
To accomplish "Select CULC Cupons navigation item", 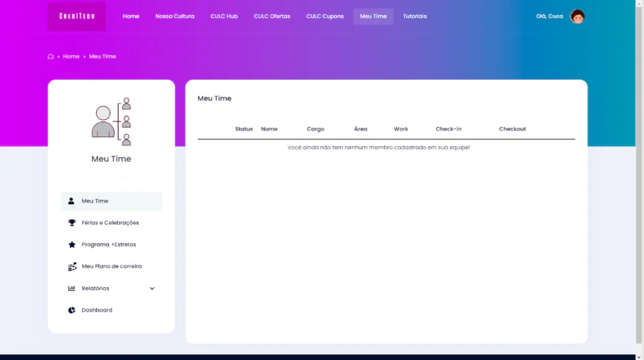I will coord(325,16).
